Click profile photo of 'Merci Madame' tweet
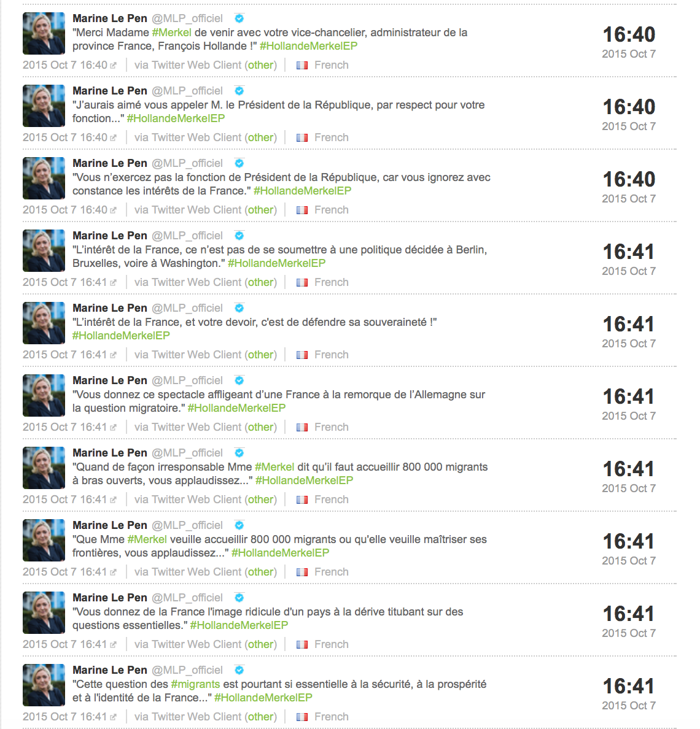The width and height of the screenshot is (700, 729). coord(44,34)
